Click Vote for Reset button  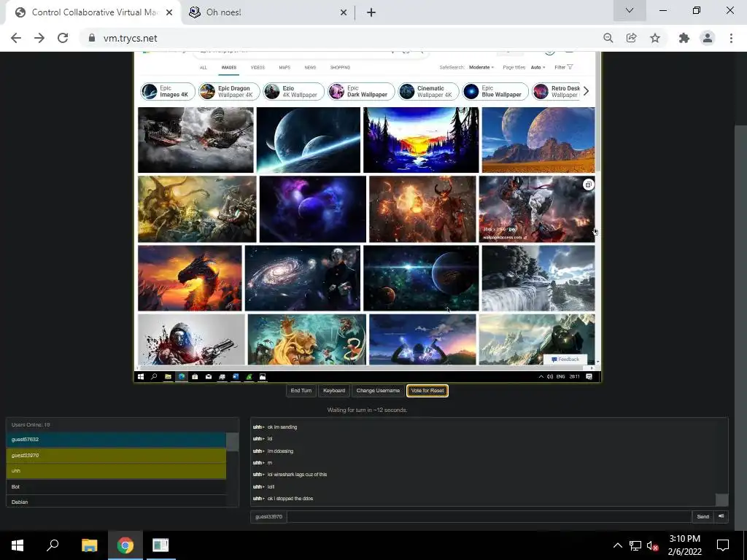pos(427,391)
